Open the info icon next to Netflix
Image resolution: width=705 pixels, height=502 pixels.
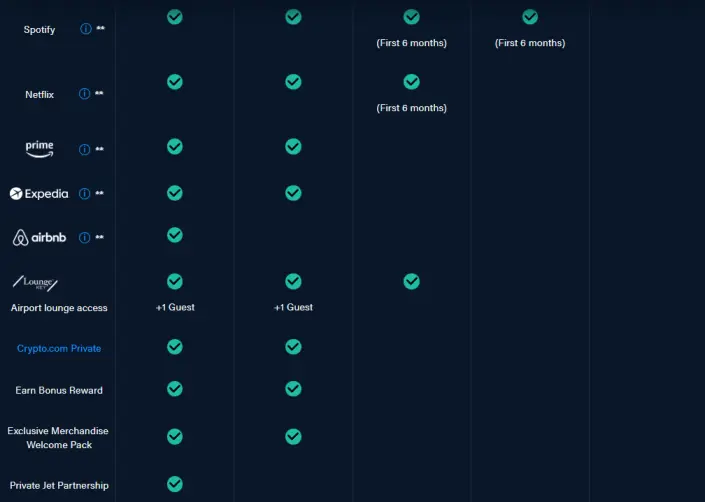coord(85,94)
